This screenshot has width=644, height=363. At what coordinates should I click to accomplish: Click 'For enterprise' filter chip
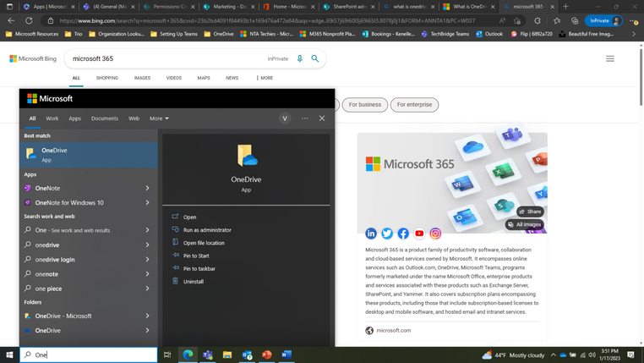click(414, 104)
